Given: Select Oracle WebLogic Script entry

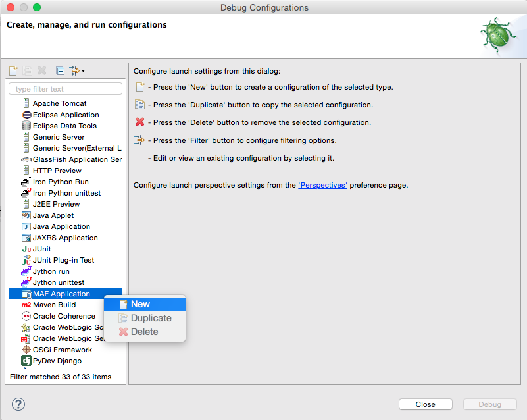Looking at the screenshot, I should tap(68, 328).
